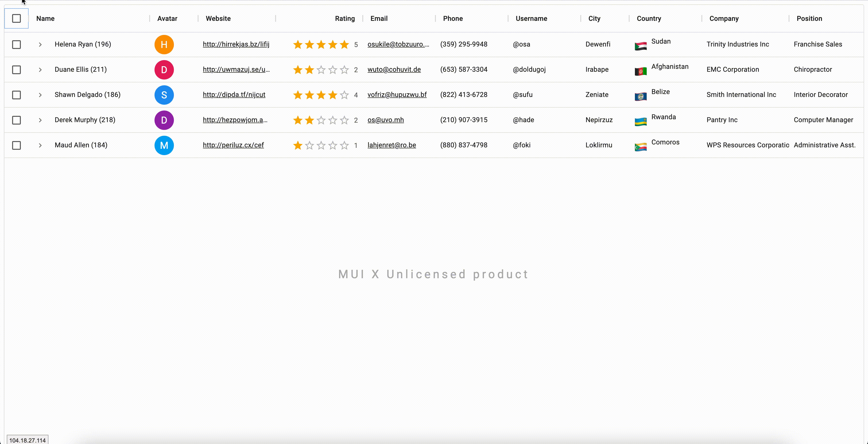868x444 pixels.
Task: Select the Maud Allen row checkbox
Action: pyautogui.click(x=16, y=145)
